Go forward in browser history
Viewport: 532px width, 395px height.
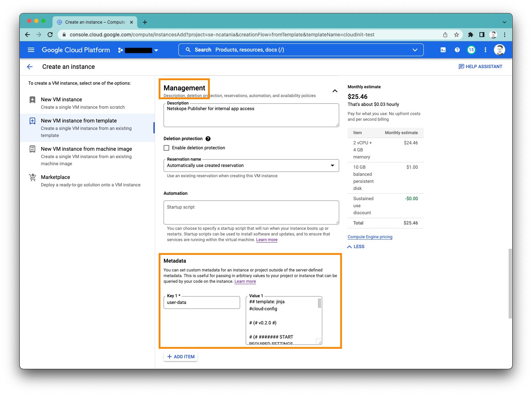pos(39,35)
